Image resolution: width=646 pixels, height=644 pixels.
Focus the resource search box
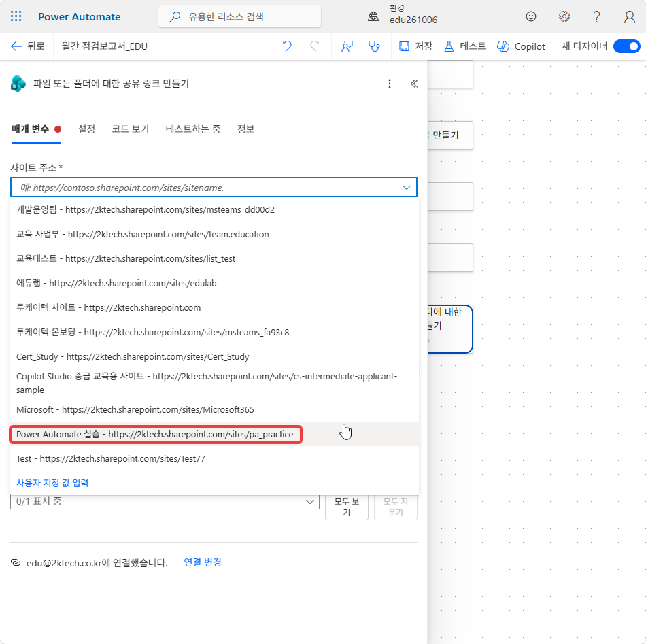(x=239, y=16)
